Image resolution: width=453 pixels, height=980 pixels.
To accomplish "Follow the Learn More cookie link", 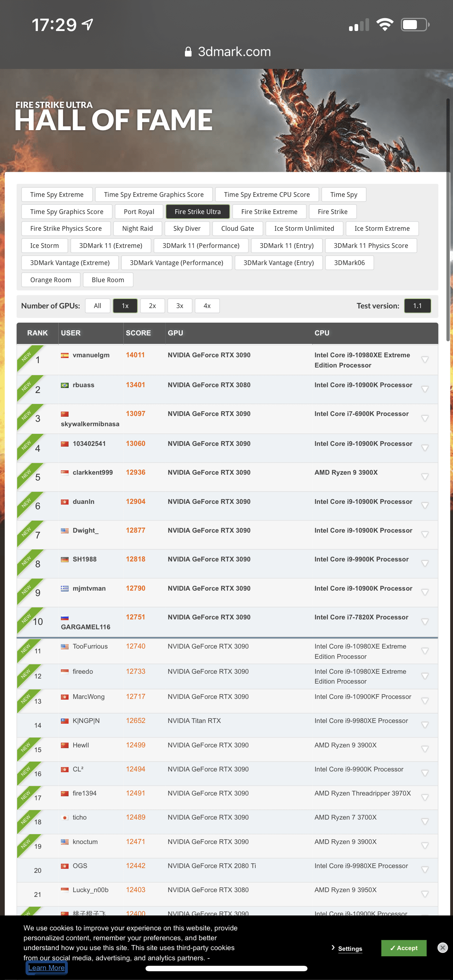I will (46, 968).
